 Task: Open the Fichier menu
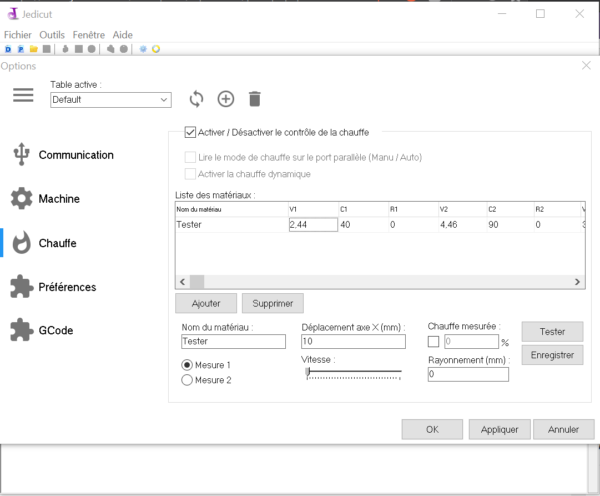pyautogui.click(x=18, y=35)
